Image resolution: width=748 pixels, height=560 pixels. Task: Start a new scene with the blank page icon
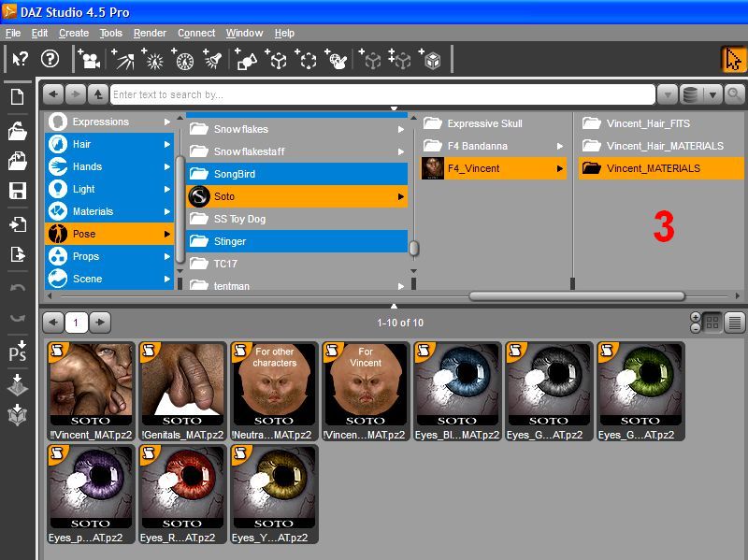pyautogui.click(x=18, y=97)
